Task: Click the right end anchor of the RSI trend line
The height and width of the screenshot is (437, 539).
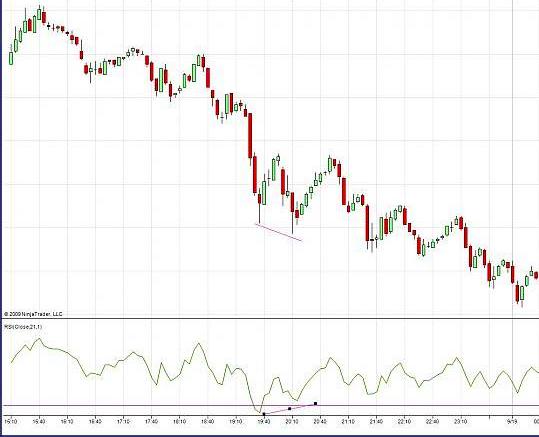Action: click(x=316, y=403)
